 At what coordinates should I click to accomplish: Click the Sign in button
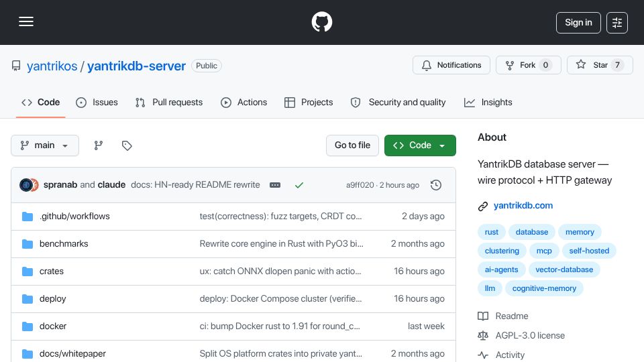point(578,23)
